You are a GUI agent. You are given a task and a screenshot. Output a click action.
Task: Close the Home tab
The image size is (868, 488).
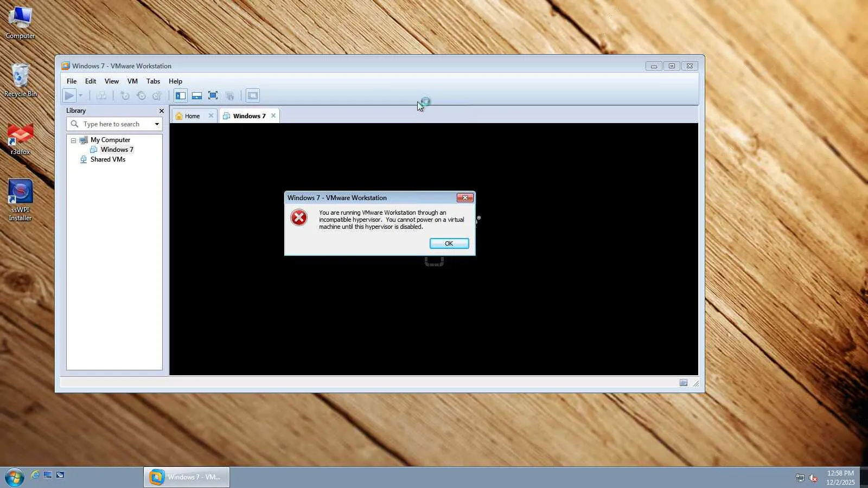(x=211, y=115)
